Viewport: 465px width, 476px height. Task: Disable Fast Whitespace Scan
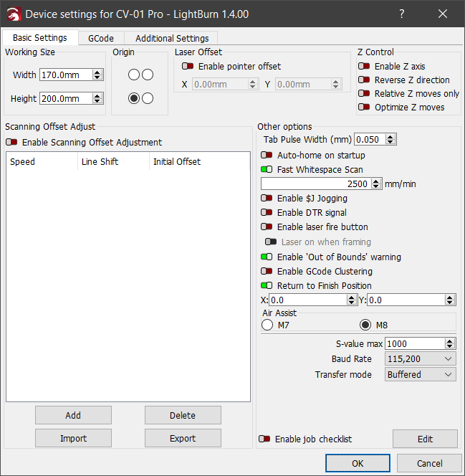(267, 170)
